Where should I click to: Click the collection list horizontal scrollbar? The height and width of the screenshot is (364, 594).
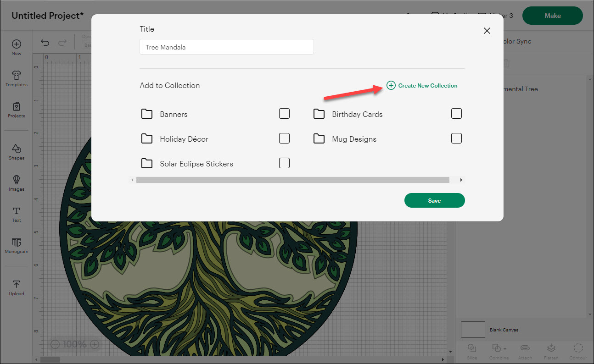pyautogui.click(x=292, y=180)
